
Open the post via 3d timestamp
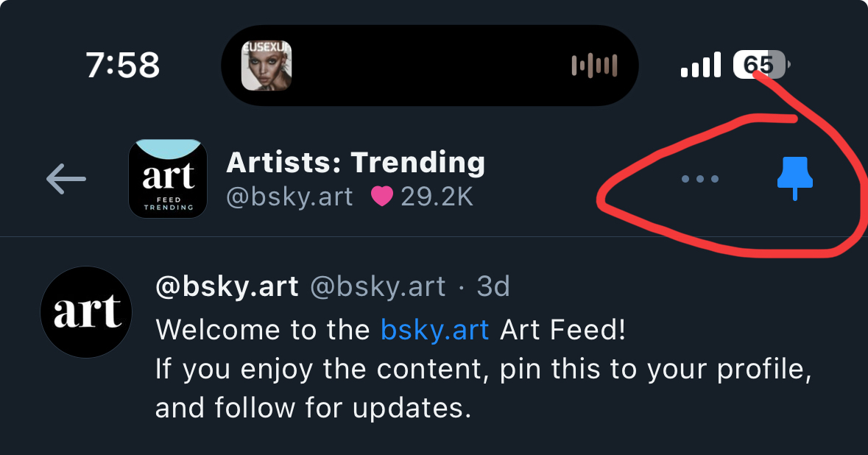coord(493,286)
